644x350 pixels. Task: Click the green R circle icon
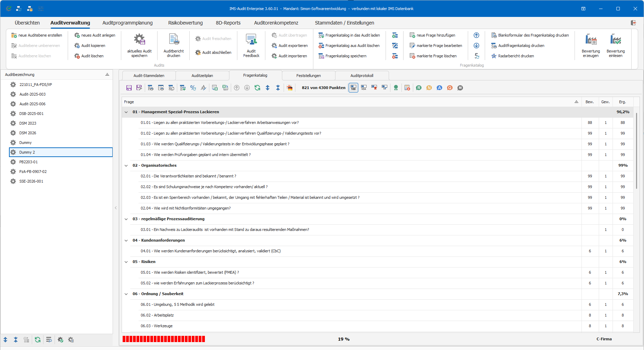[x=419, y=88]
